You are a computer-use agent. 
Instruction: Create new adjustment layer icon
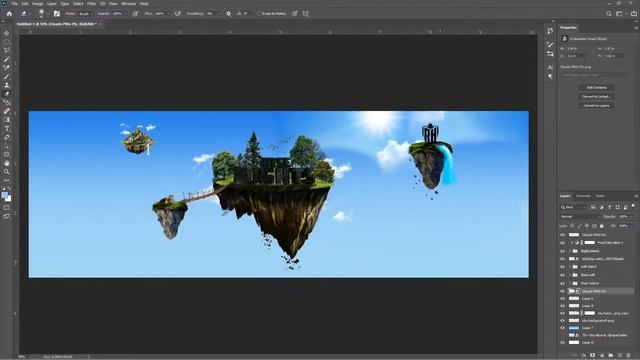602,356
